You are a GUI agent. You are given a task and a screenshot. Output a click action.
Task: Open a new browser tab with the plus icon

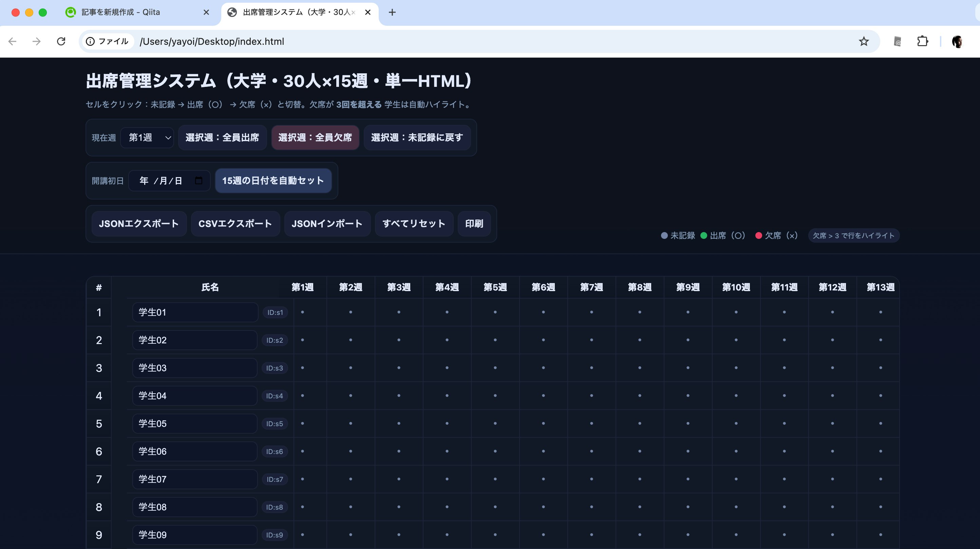click(x=392, y=12)
